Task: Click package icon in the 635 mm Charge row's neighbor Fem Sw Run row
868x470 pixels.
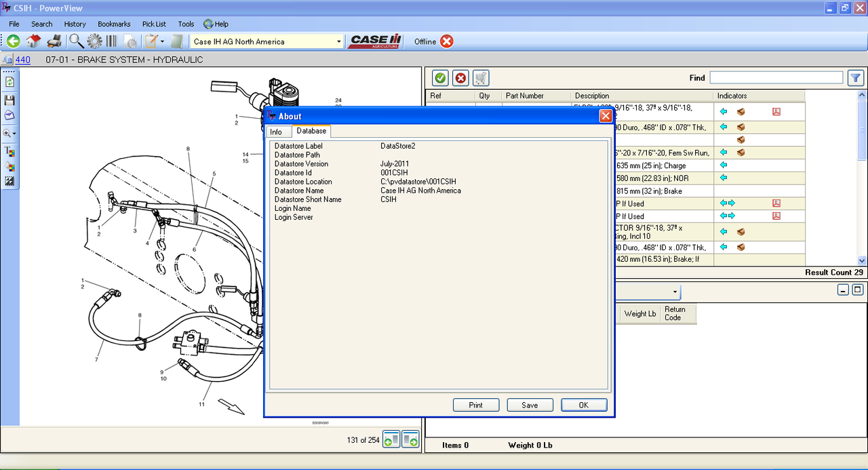Action: (x=741, y=153)
